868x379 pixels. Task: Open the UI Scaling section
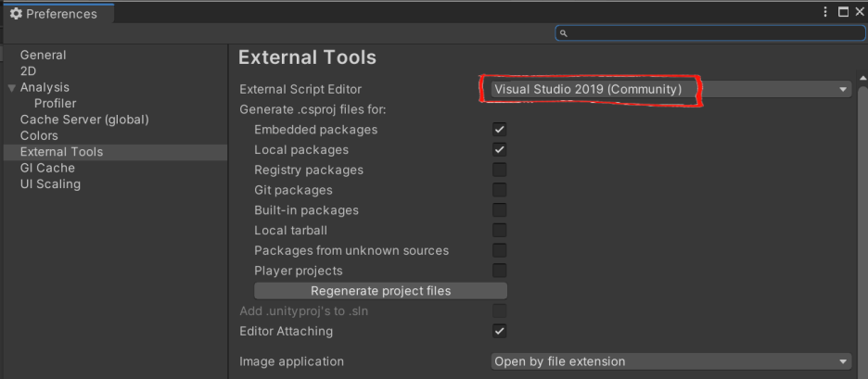pyautogui.click(x=50, y=184)
